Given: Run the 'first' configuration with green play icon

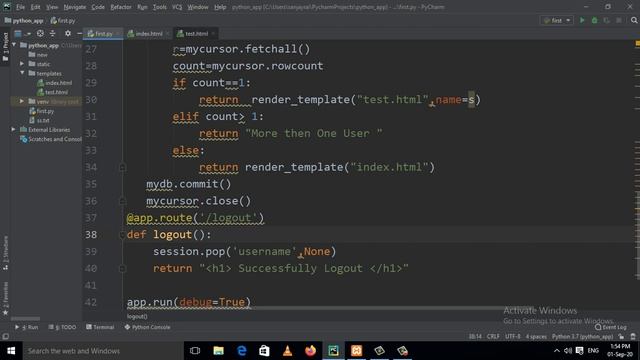Looking at the screenshot, I should (582, 20).
